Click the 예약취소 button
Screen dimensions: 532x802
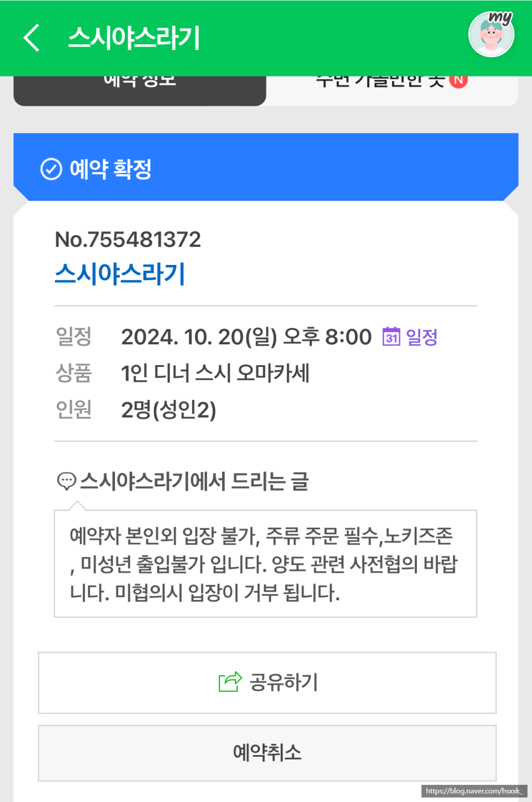tap(267, 752)
